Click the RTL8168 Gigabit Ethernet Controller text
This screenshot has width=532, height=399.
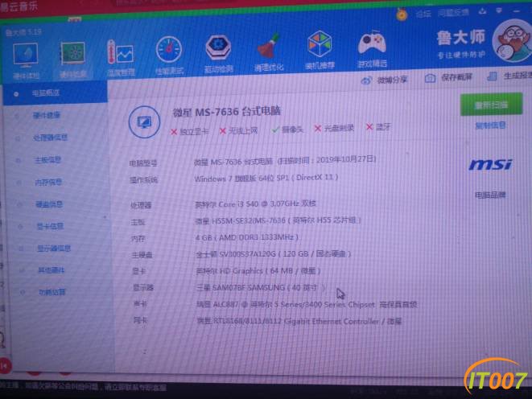click(299, 321)
